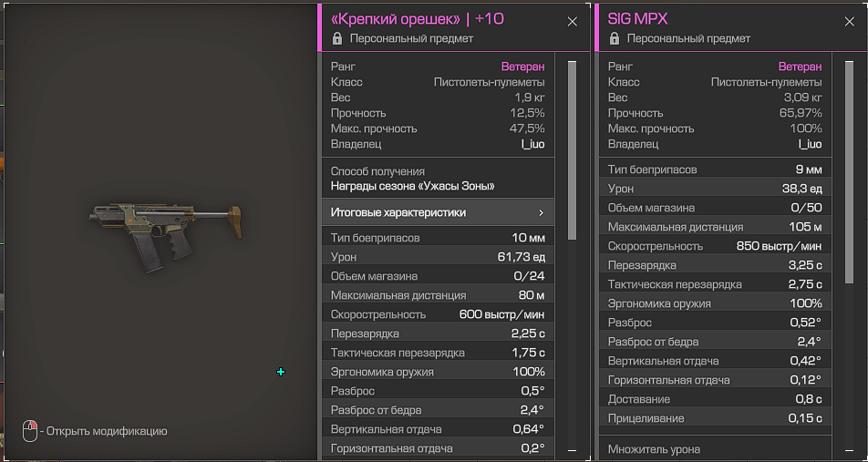This screenshot has width=868, height=462.
Task: Click Скорострельность 850 выстр/мин row
Action: (715, 246)
